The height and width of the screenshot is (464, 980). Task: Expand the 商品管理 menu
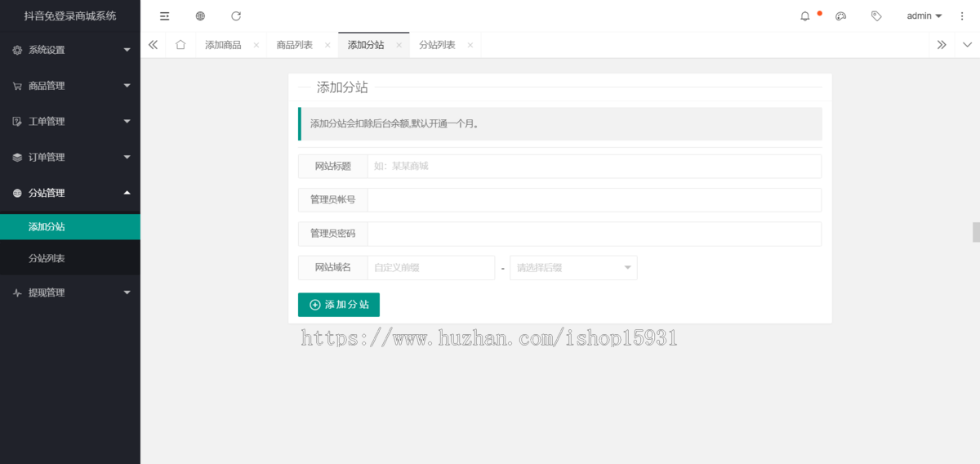pos(127,86)
